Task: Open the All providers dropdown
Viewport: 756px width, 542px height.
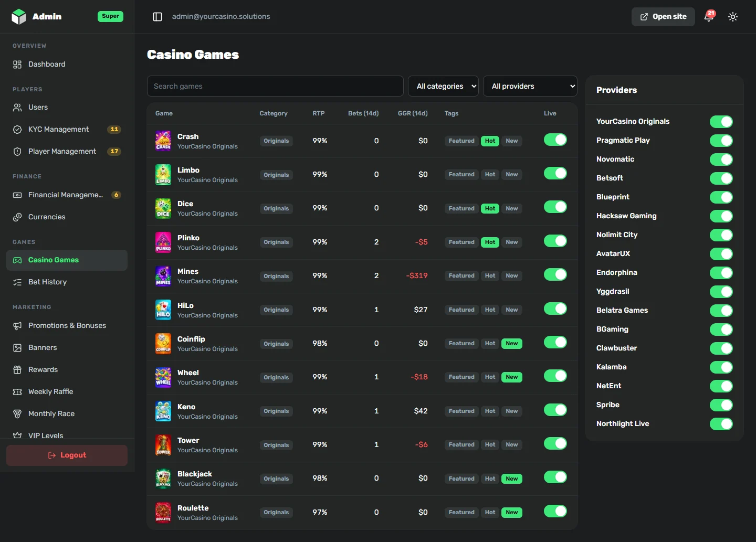Action: pyautogui.click(x=530, y=86)
